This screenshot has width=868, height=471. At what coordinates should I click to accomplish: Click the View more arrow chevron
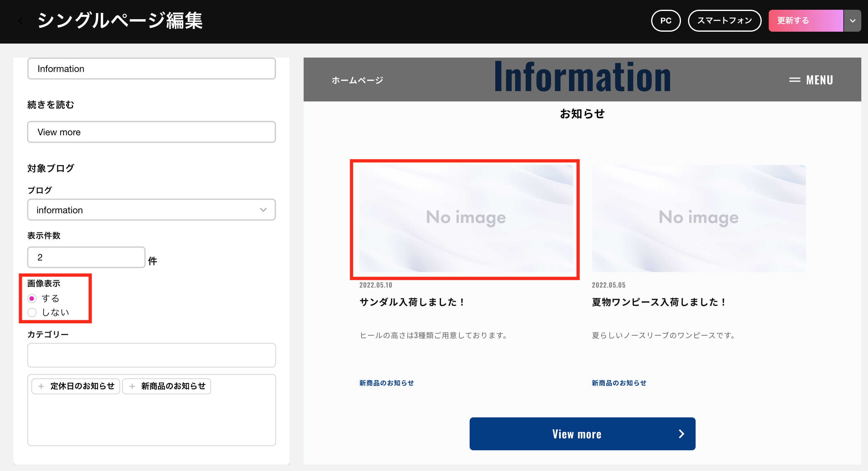pos(681,434)
